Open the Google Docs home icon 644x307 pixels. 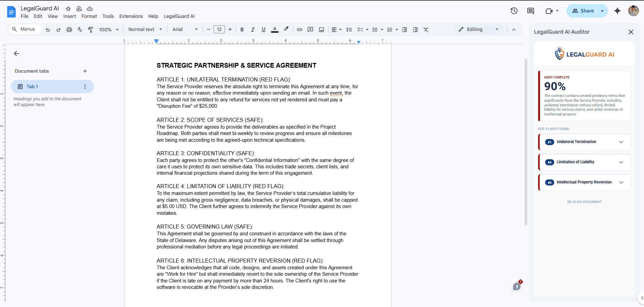(x=11, y=12)
